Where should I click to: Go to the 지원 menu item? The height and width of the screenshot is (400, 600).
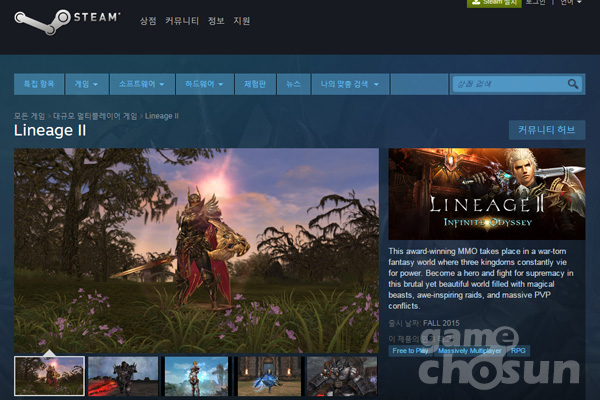pos(242,21)
